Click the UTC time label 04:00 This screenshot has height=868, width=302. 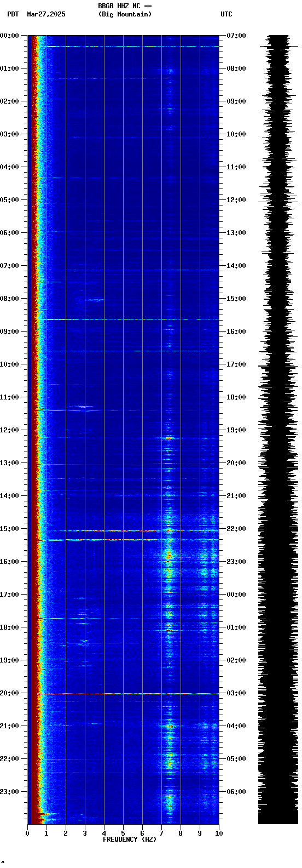[236, 726]
